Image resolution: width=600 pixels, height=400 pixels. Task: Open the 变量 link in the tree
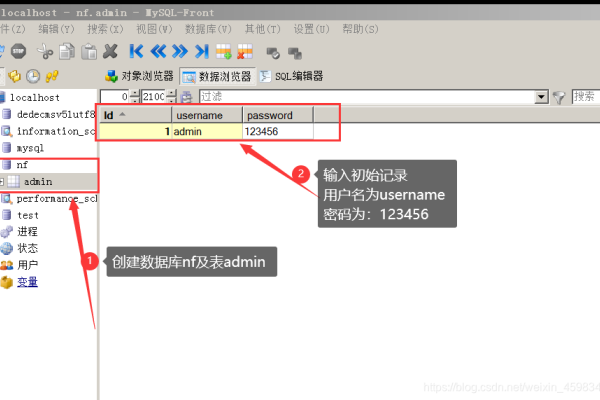(27, 282)
